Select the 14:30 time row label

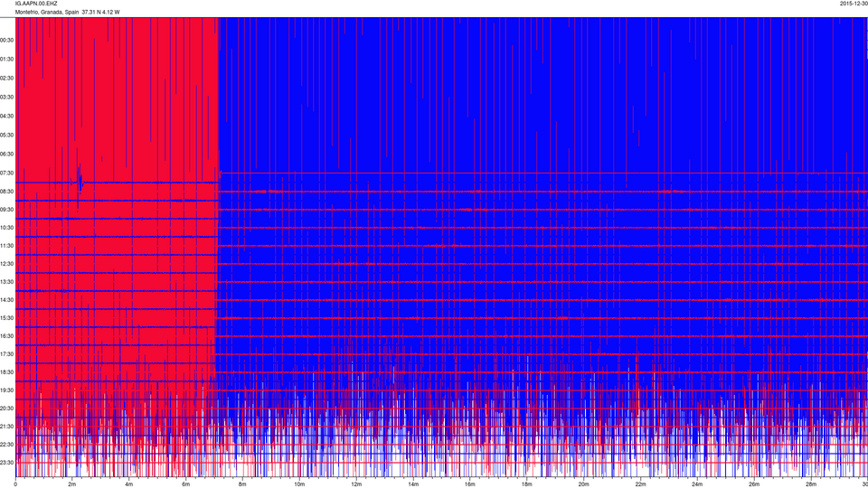pos(6,300)
